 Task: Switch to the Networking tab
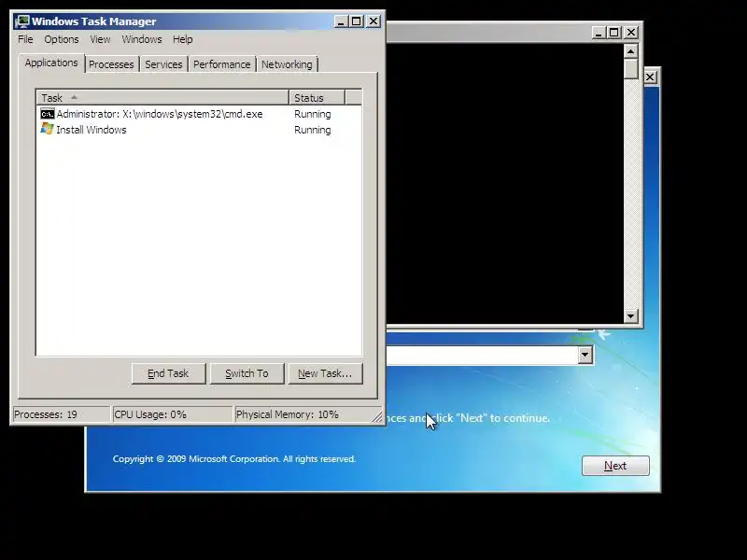point(287,64)
